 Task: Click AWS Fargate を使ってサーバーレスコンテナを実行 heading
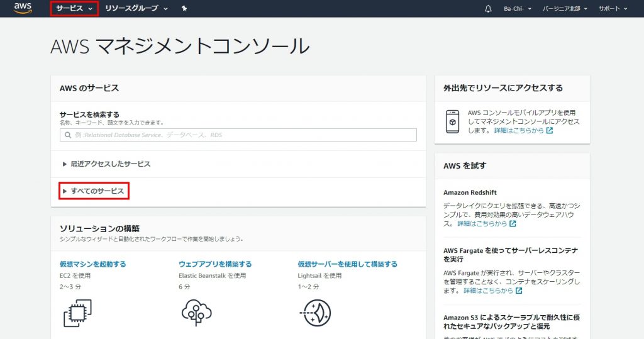point(511,255)
